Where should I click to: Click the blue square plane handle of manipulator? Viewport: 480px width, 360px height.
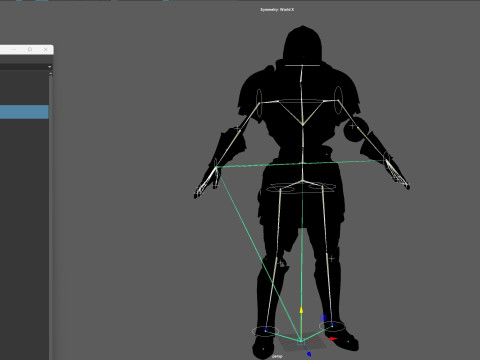coord(323,318)
